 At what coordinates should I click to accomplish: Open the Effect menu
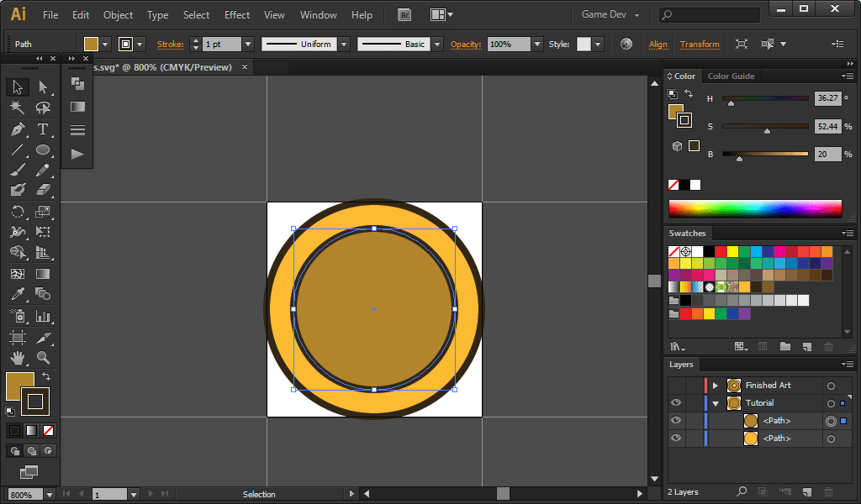237,15
